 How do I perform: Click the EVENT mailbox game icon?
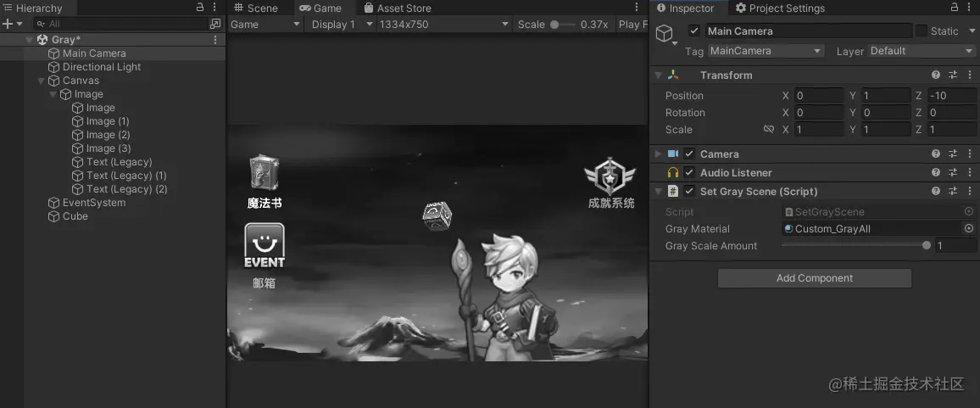tap(264, 247)
